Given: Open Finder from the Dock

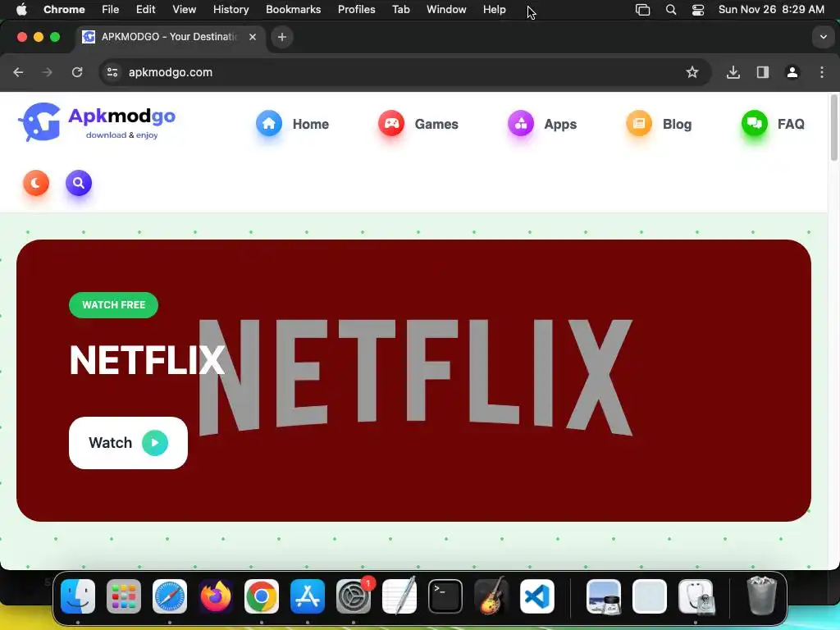Looking at the screenshot, I should coord(78,596).
